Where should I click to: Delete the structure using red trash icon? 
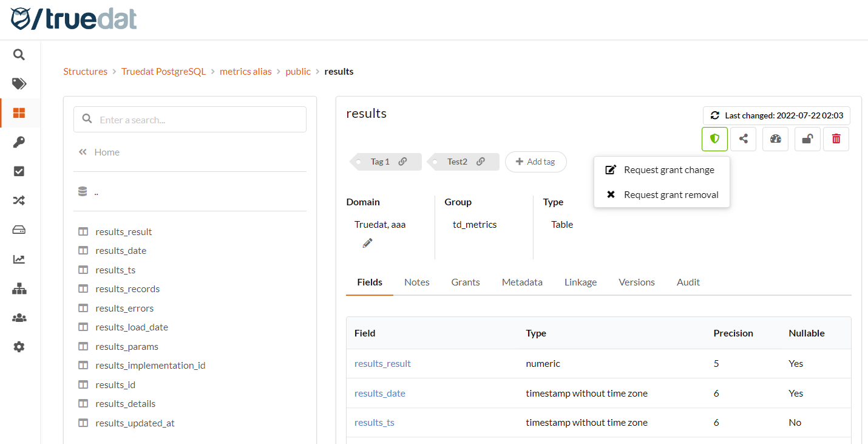pyautogui.click(x=836, y=138)
